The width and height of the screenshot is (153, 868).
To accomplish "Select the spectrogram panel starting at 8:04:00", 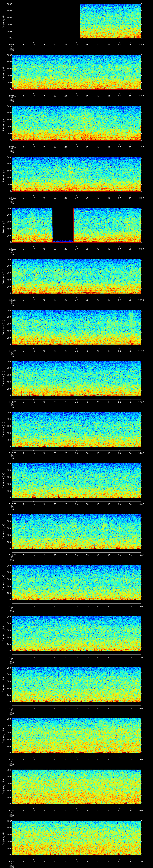I will tap(77, 21).
